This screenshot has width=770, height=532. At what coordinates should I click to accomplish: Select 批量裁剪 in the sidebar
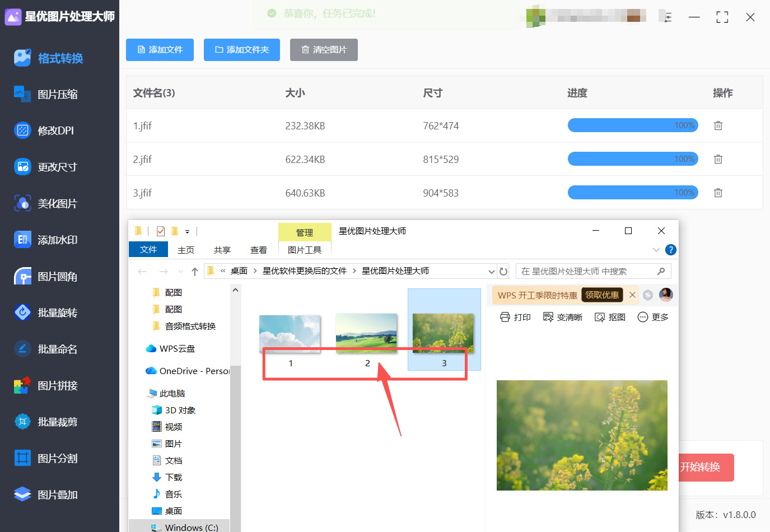click(46, 422)
